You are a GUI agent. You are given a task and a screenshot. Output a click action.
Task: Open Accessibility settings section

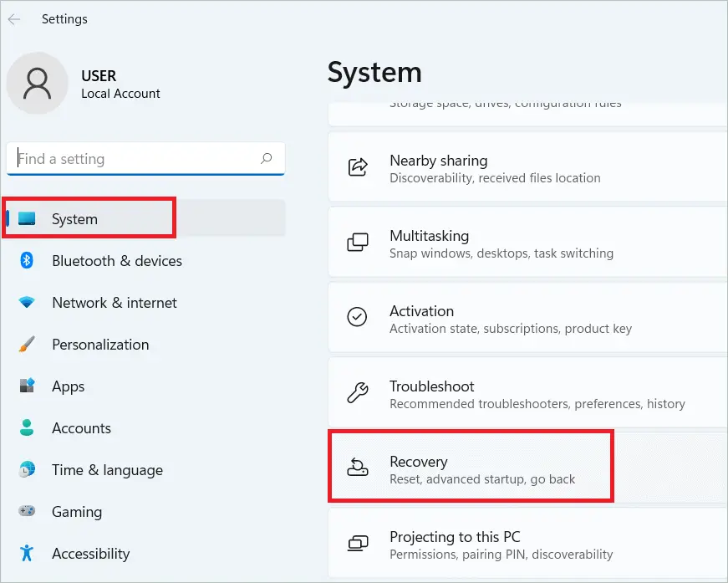point(90,554)
